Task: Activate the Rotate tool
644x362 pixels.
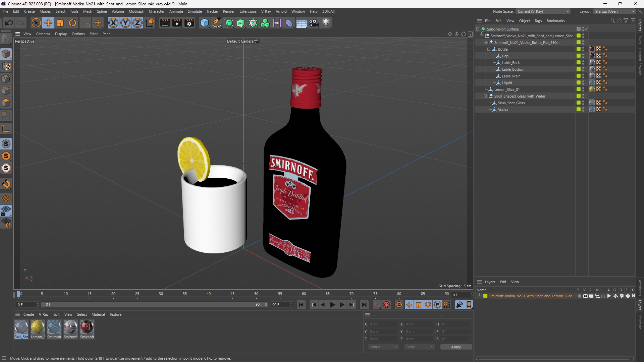Action: 72,23
